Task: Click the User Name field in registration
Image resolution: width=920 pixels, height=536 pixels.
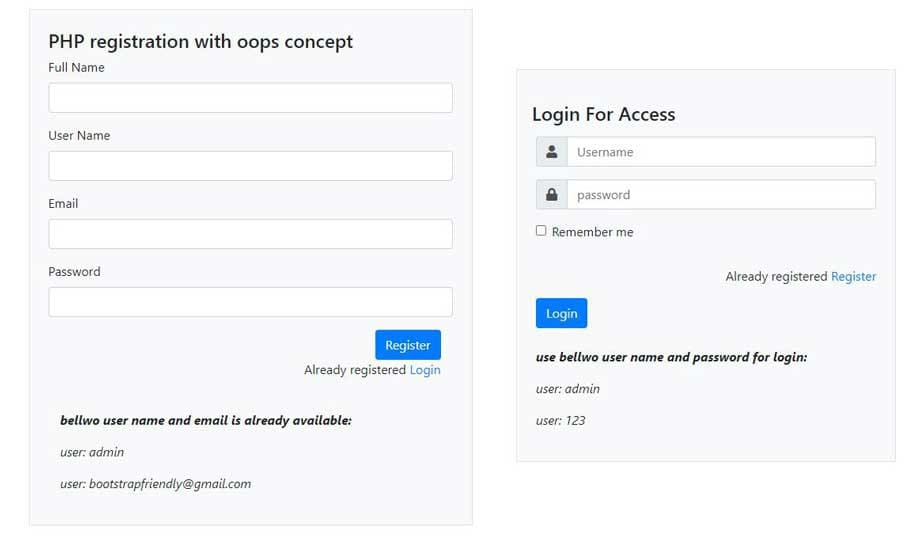Action: coord(250,166)
